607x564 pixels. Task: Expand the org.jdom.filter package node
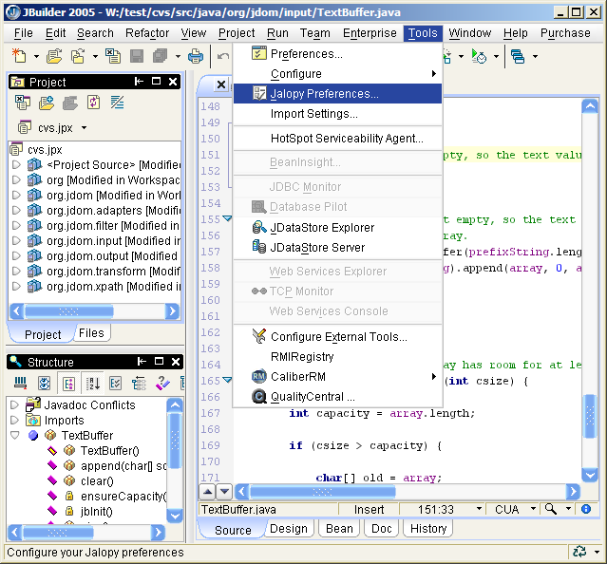[16, 225]
